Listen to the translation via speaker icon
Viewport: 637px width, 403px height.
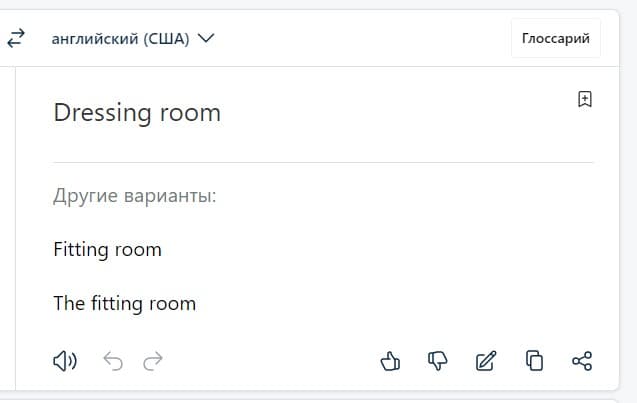click(65, 361)
